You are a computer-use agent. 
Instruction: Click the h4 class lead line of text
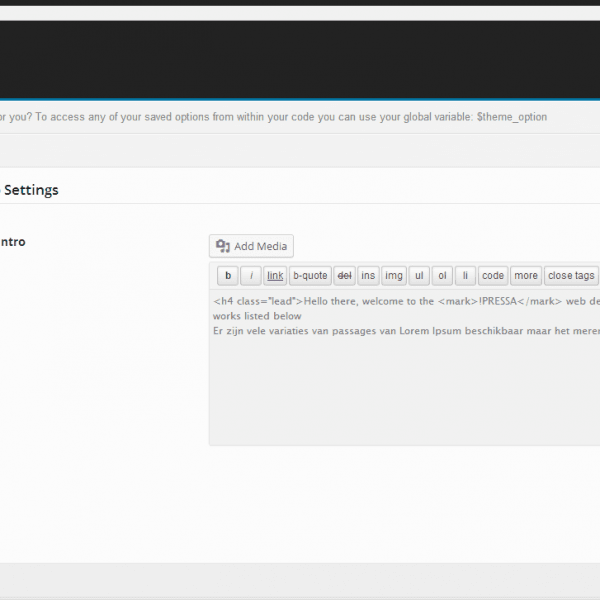[406, 301]
